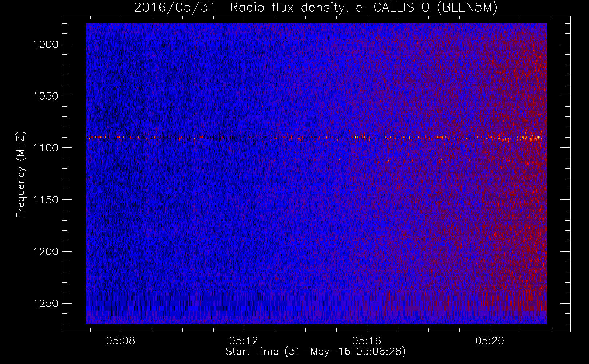Click the 'Start Time (31-May-16 05:06:28)' label
The height and width of the screenshot is (364, 589).
click(x=316, y=352)
